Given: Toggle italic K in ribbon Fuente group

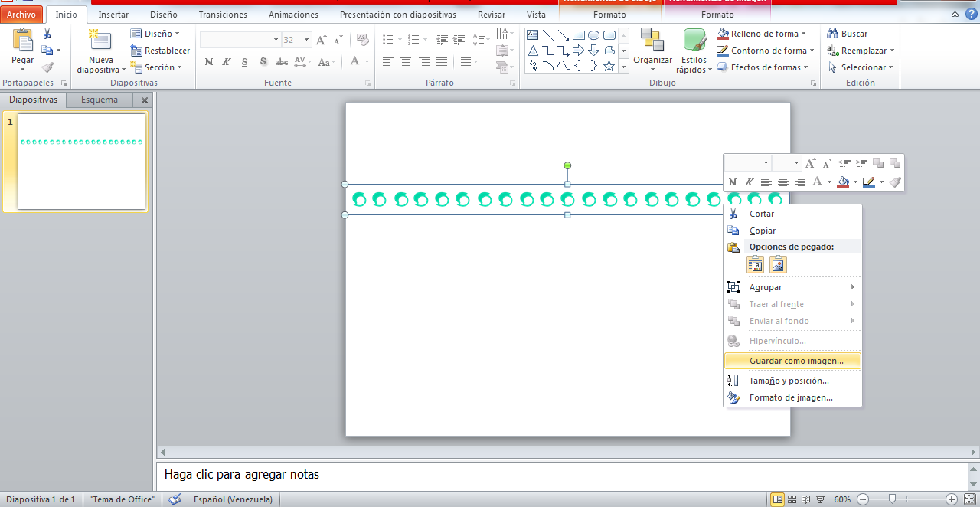Looking at the screenshot, I should [227, 62].
